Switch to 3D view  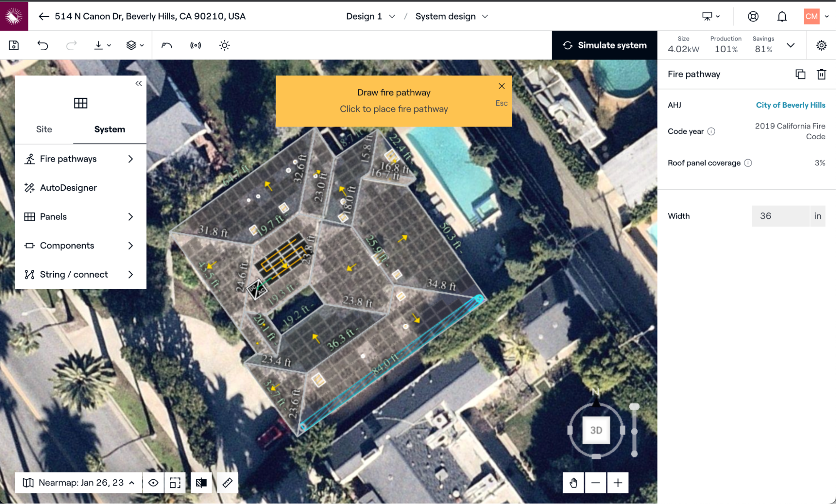pyautogui.click(x=596, y=430)
